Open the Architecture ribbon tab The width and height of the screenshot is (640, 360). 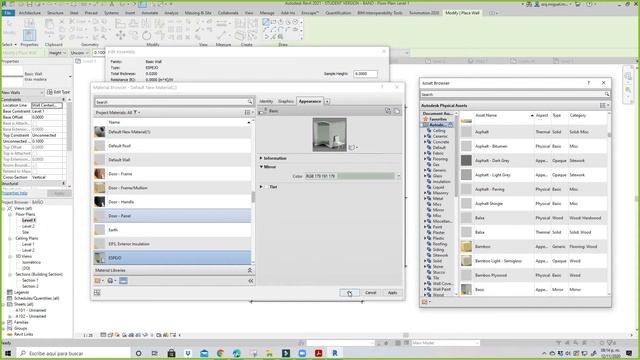point(30,13)
